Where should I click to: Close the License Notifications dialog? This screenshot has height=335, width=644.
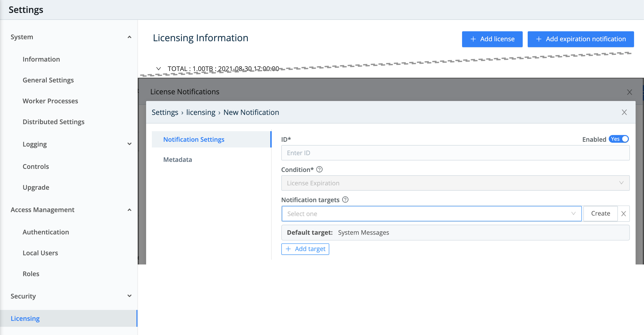[630, 92]
